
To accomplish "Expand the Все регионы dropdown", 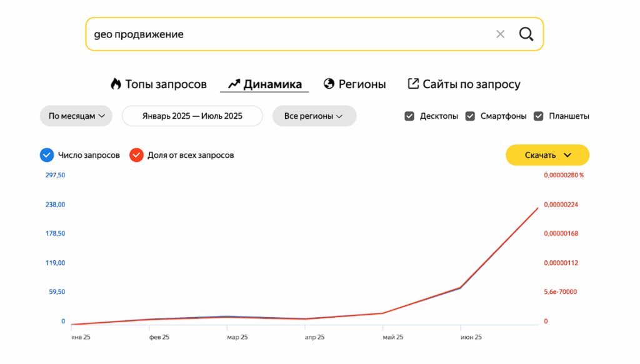I will tap(314, 116).
